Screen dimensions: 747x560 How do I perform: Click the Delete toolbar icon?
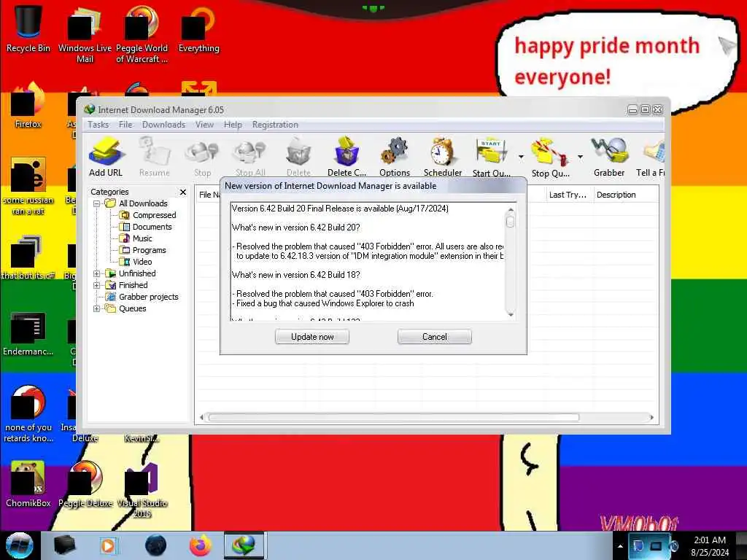click(298, 156)
